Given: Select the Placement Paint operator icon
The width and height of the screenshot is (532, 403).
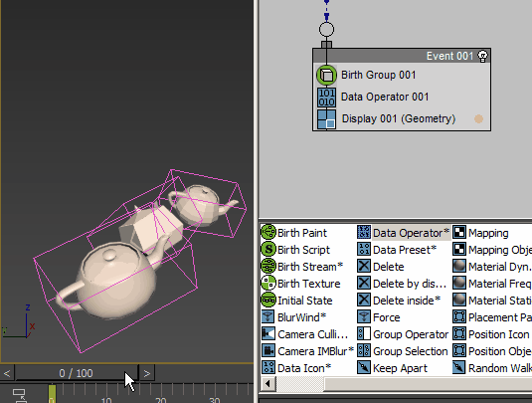Looking at the screenshot, I should tap(459, 317).
